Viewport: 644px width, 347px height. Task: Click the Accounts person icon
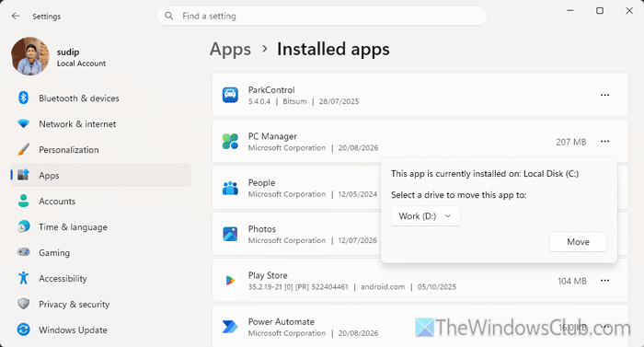click(x=23, y=201)
